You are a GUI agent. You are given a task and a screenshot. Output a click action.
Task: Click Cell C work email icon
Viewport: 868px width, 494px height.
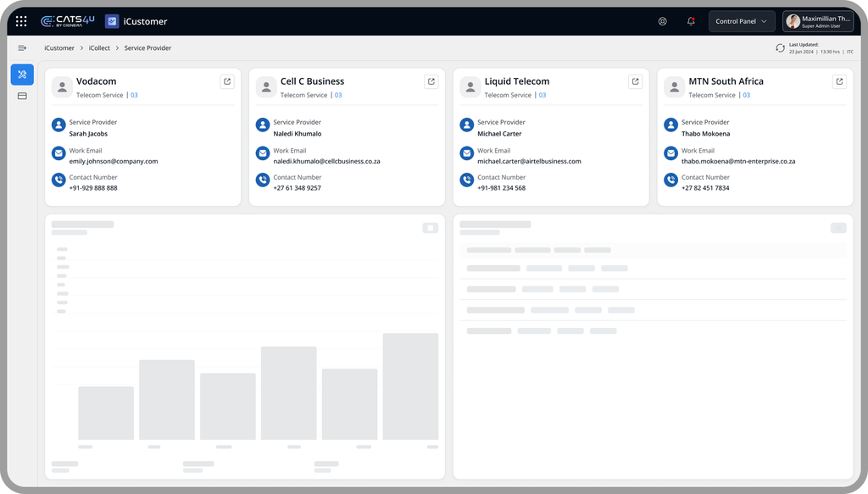coord(263,153)
